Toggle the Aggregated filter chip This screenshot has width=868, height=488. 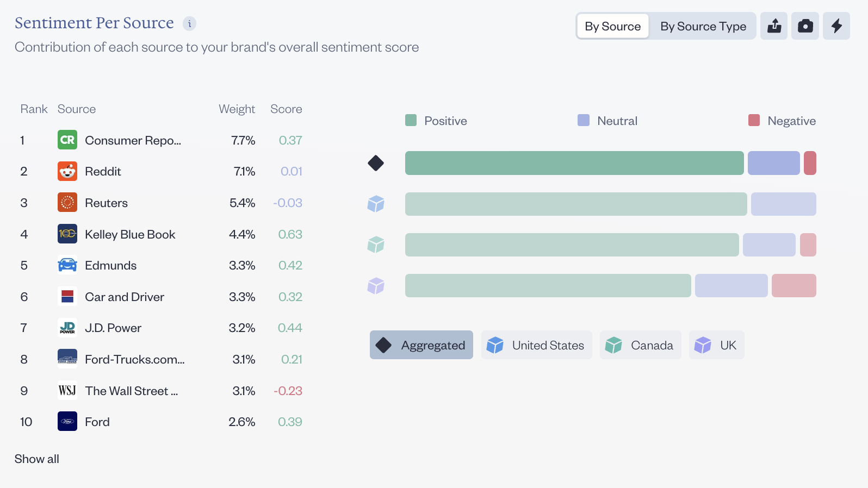(x=421, y=345)
